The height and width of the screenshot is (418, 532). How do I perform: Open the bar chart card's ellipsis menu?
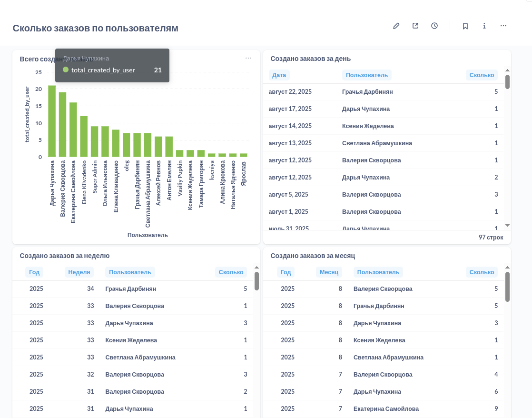(x=248, y=58)
